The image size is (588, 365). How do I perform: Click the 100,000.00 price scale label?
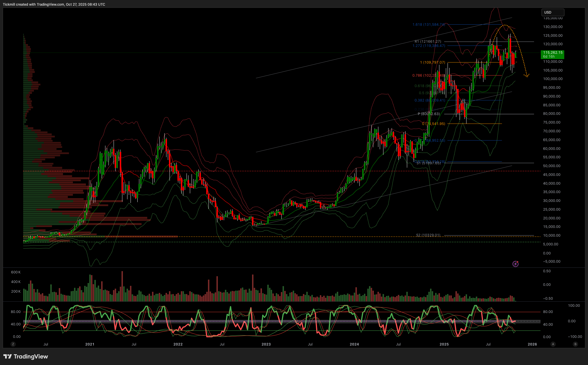pos(552,79)
